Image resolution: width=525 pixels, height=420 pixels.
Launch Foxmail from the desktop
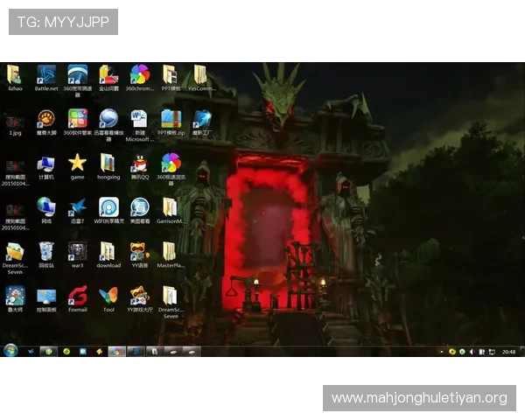tap(78, 296)
